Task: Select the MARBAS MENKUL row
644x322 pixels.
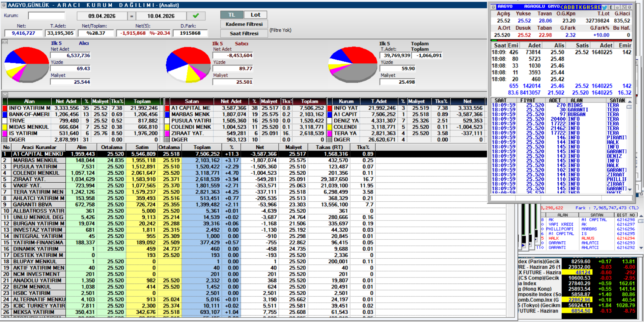Action: pyautogui.click(x=35, y=160)
